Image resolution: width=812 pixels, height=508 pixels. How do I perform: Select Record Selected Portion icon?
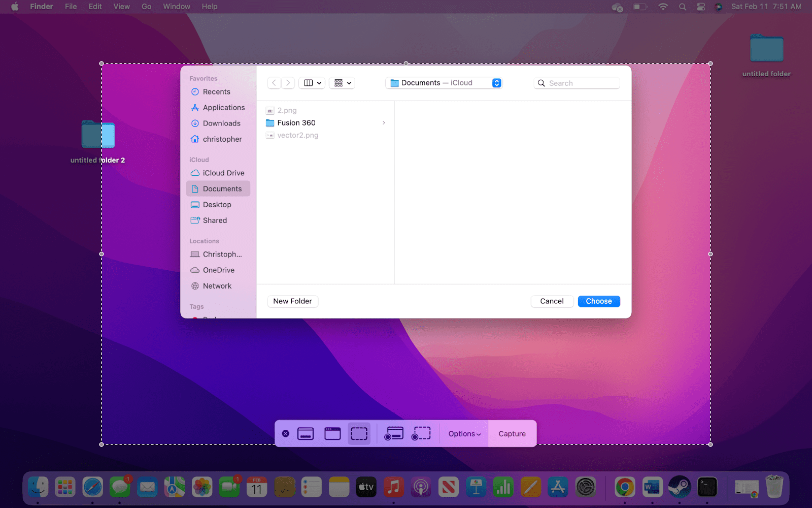click(x=421, y=434)
